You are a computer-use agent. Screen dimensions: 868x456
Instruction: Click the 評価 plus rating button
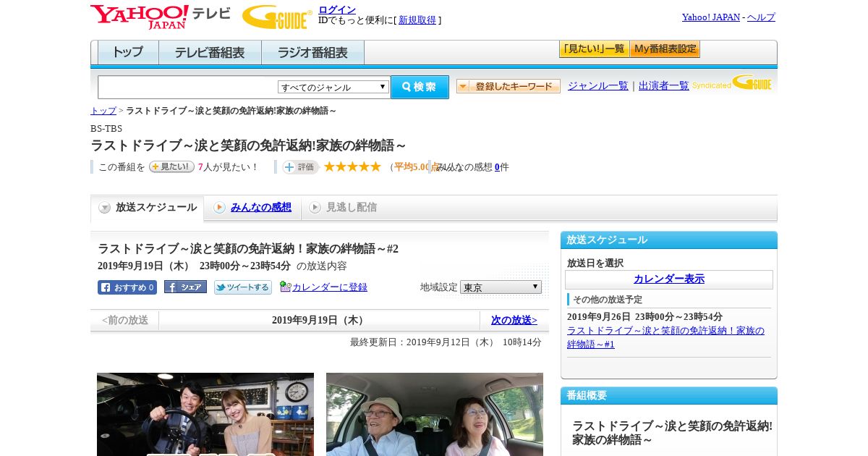[x=300, y=167]
